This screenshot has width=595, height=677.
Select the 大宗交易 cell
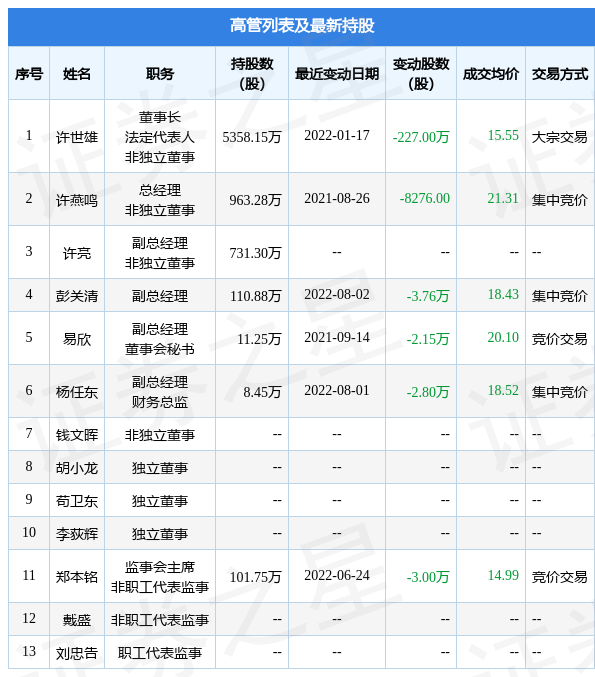[x=560, y=137]
